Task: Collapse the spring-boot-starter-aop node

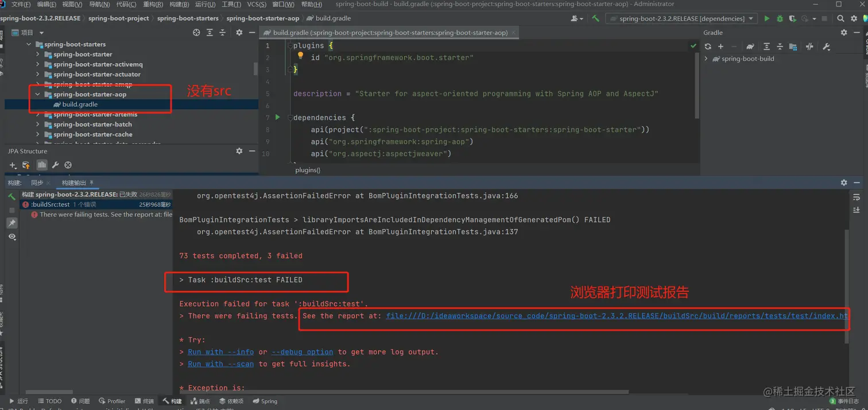Action: pos(38,94)
